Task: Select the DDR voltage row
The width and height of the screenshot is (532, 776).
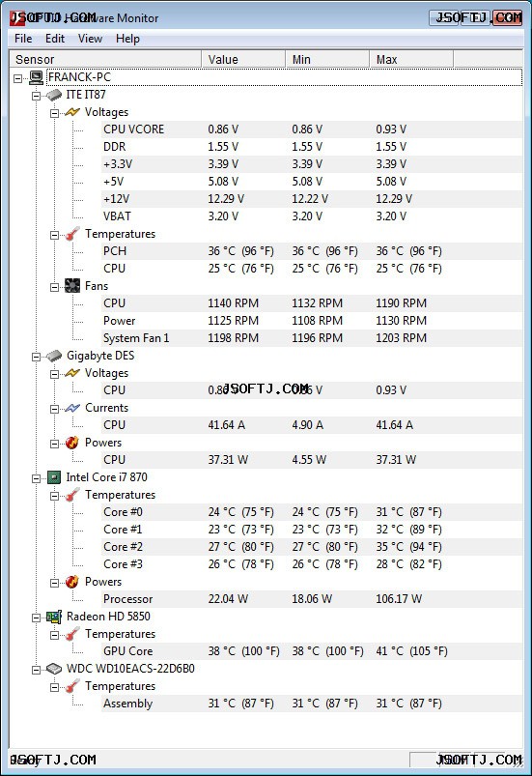Action: [312, 147]
